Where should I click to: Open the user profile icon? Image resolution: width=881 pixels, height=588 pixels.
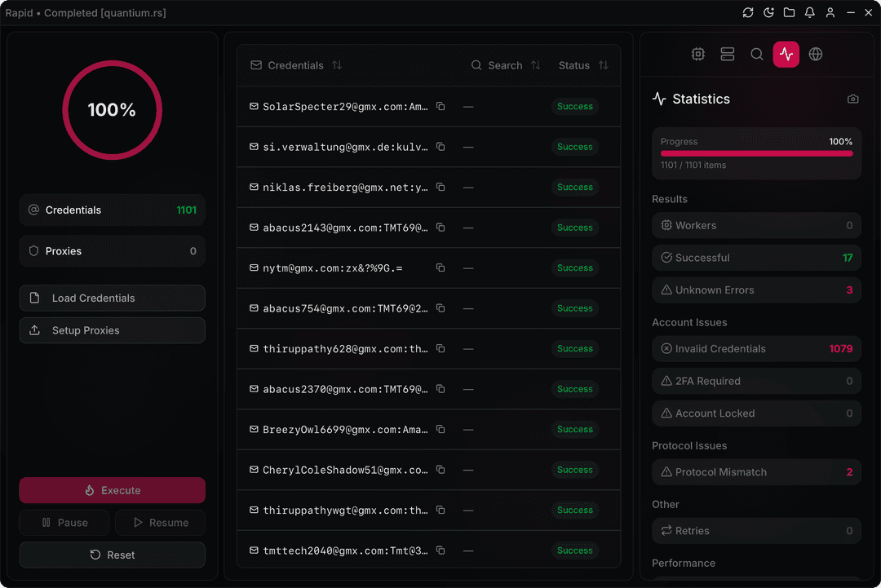[x=830, y=12]
